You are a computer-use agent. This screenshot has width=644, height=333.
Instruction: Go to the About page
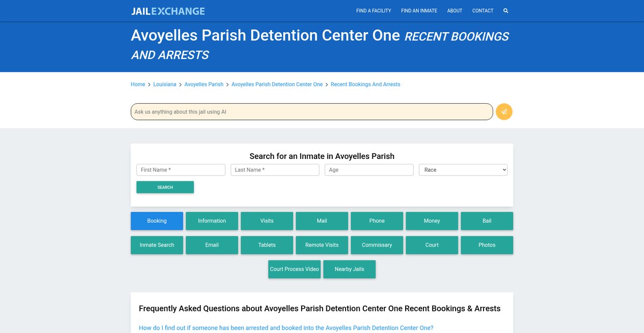pos(455,11)
